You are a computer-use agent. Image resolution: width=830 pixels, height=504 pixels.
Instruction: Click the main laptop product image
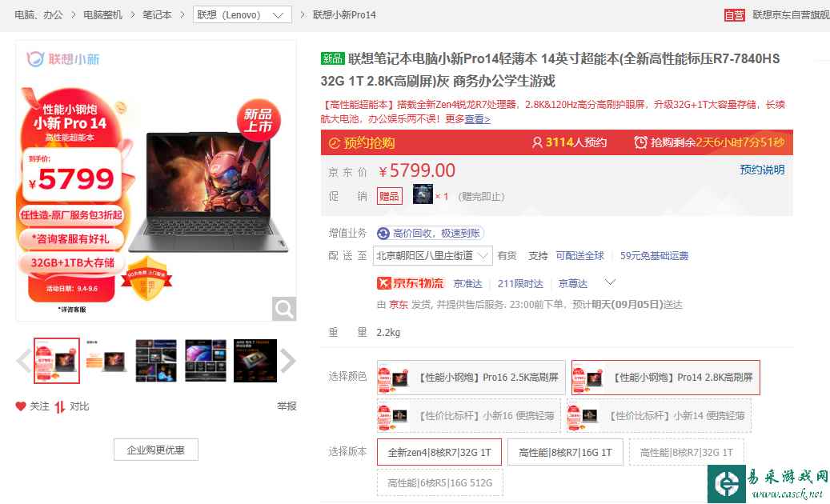209,193
